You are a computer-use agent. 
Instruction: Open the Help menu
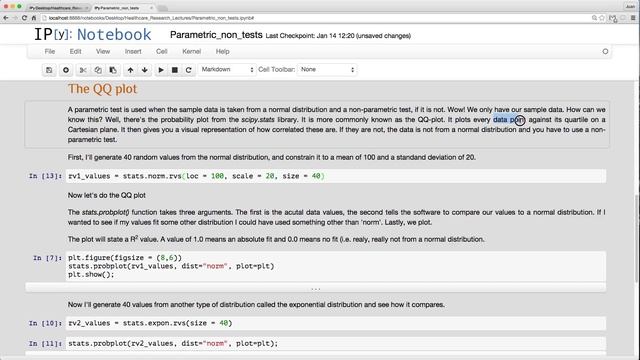coord(222,51)
